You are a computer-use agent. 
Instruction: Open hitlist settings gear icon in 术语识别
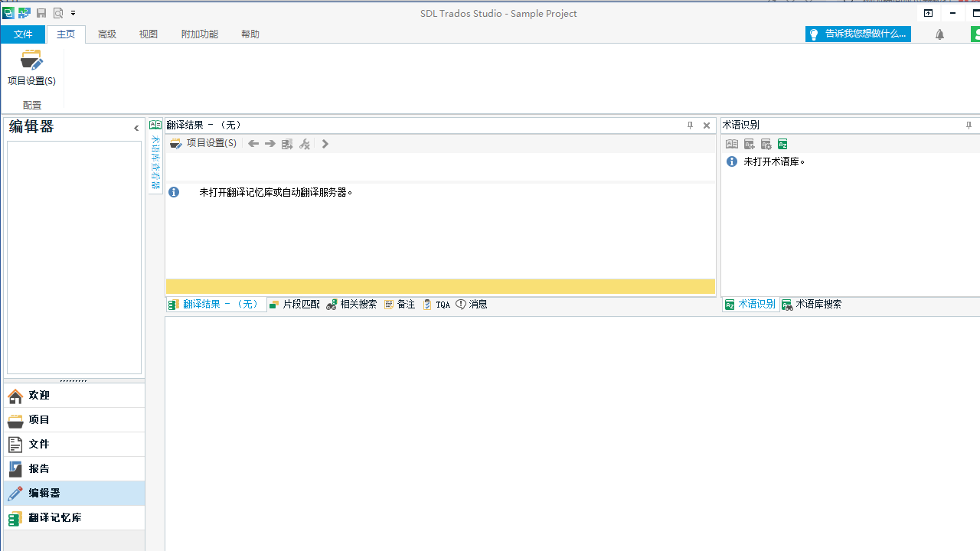(x=766, y=144)
